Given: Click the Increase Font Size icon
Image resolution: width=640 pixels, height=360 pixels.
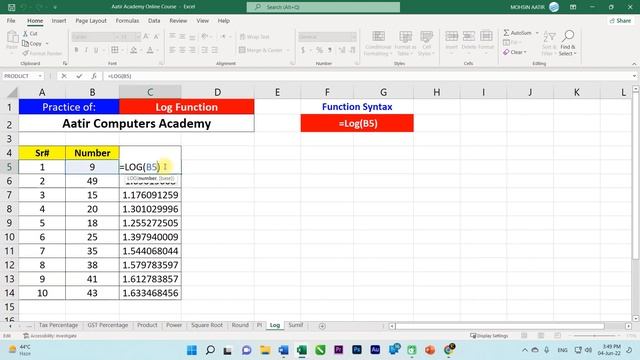Looking at the screenshot, I should [x=146, y=37].
